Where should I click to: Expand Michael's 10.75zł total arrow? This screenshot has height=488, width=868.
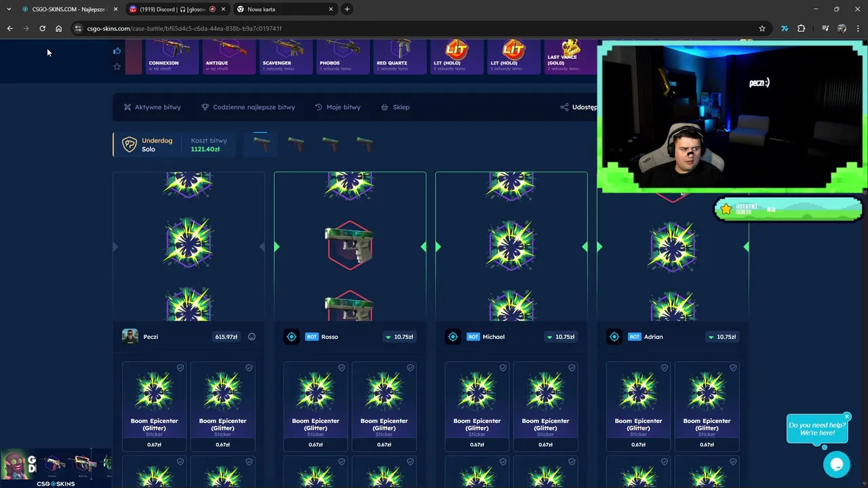(549, 337)
